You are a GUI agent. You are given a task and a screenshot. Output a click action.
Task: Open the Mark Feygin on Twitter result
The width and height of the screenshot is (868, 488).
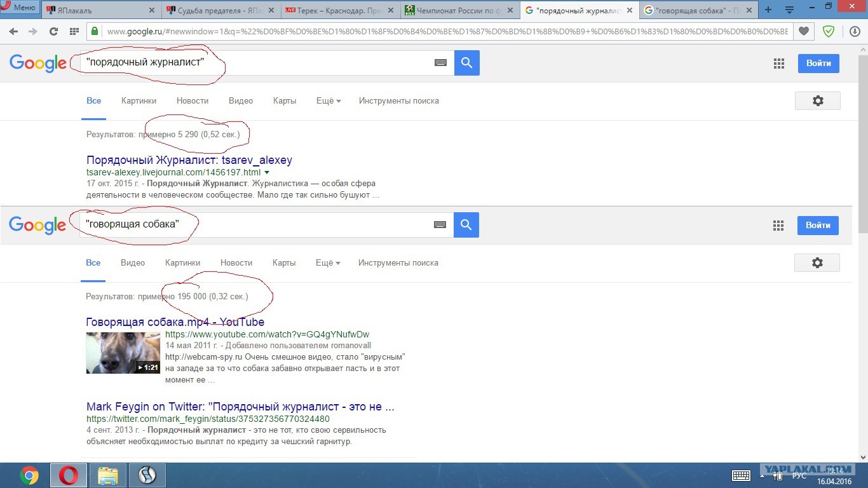click(x=241, y=407)
